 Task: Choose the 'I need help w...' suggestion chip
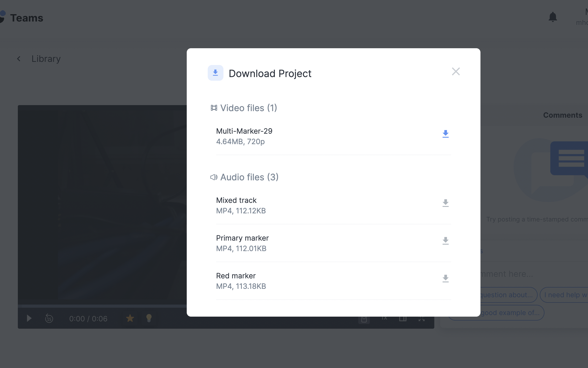(564, 295)
